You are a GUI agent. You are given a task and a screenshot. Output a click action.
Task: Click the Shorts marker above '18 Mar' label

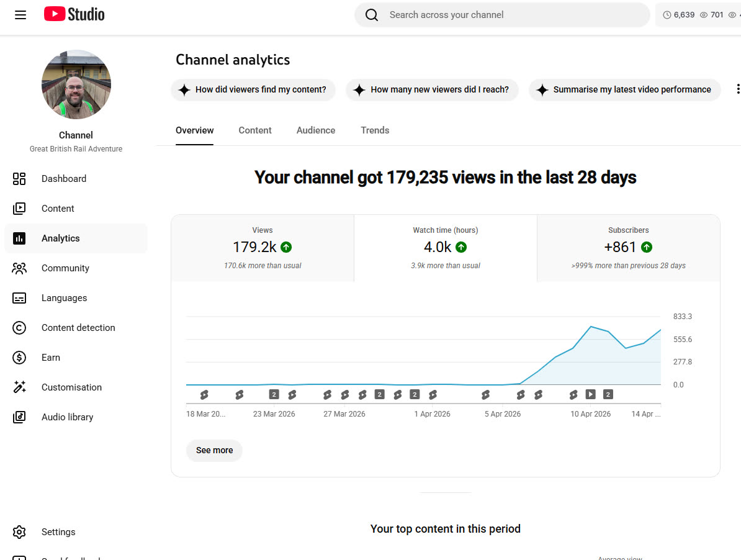coord(204,394)
